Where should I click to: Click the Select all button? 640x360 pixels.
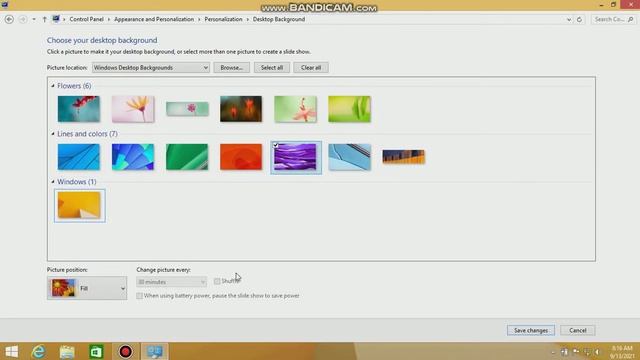pos(272,67)
